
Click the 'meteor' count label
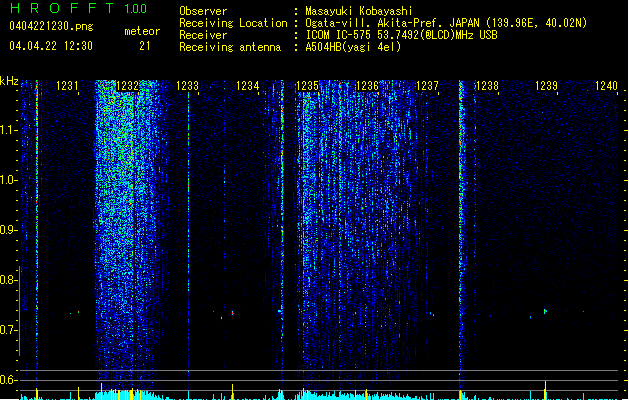142,31
